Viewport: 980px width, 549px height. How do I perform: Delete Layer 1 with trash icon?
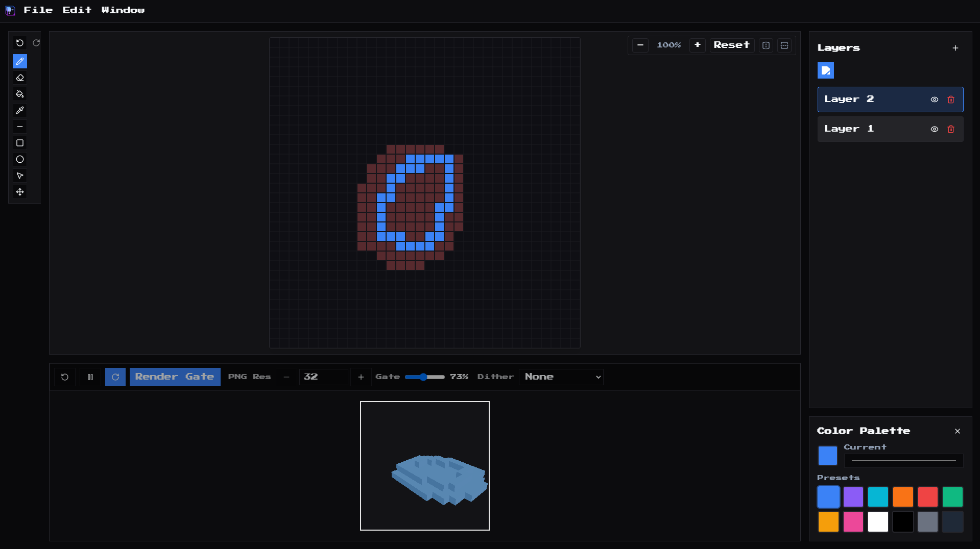click(x=951, y=129)
